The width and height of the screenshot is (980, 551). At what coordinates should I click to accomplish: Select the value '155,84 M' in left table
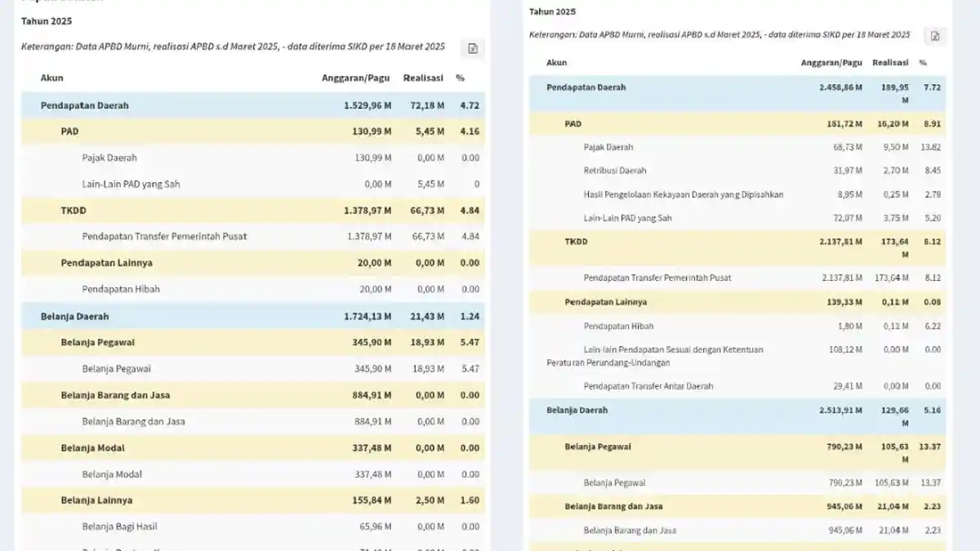click(x=372, y=500)
